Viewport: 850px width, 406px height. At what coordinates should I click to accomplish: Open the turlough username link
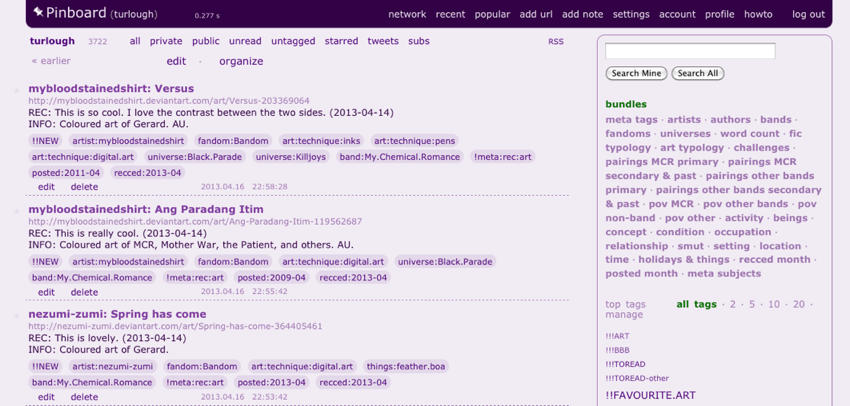(x=52, y=41)
